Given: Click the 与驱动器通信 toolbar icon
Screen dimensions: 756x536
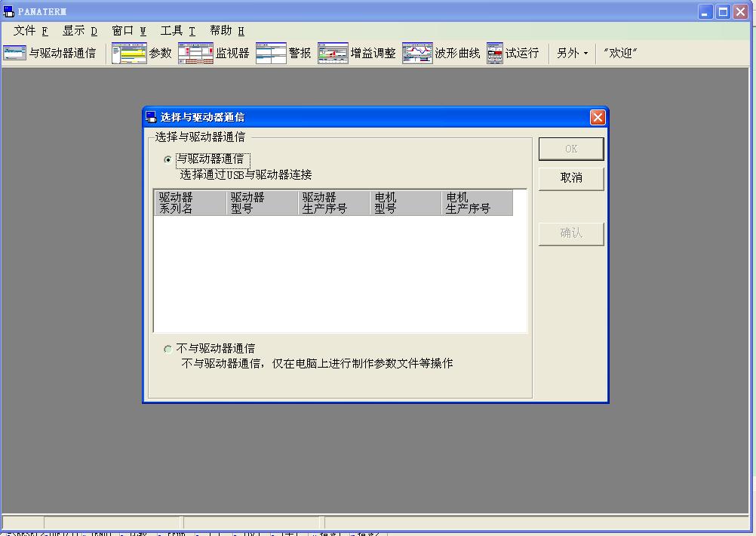Looking at the screenshot, I should [14, 53].
